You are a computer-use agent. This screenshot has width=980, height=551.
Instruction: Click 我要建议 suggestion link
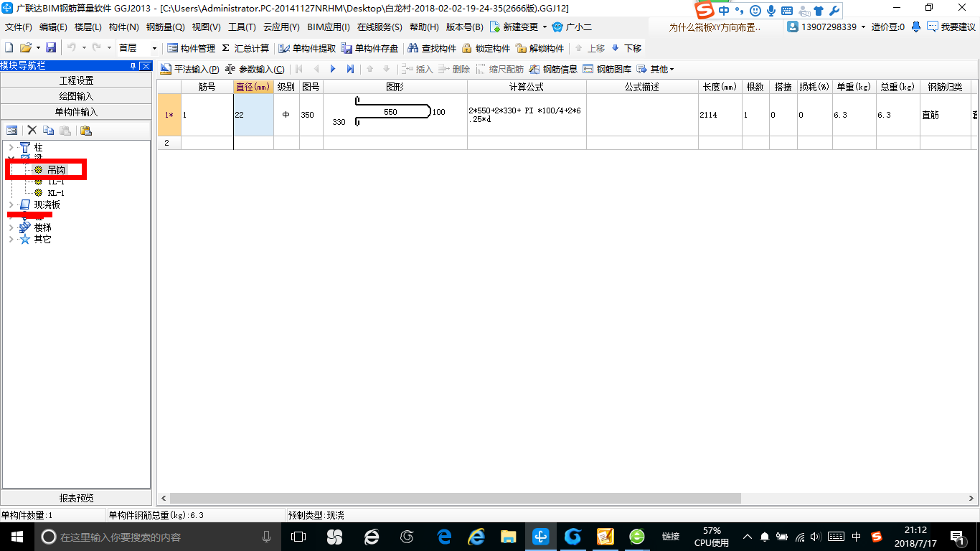coord(951,27)
